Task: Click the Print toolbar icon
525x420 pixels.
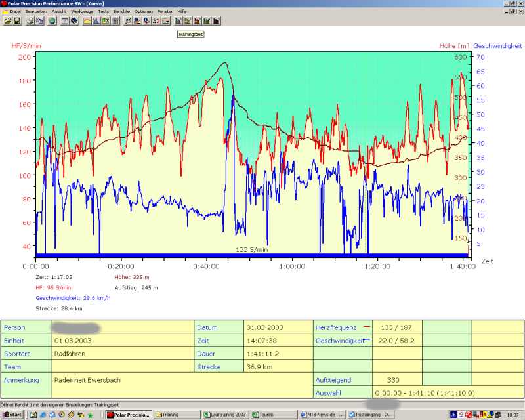Action: [30, 21]
